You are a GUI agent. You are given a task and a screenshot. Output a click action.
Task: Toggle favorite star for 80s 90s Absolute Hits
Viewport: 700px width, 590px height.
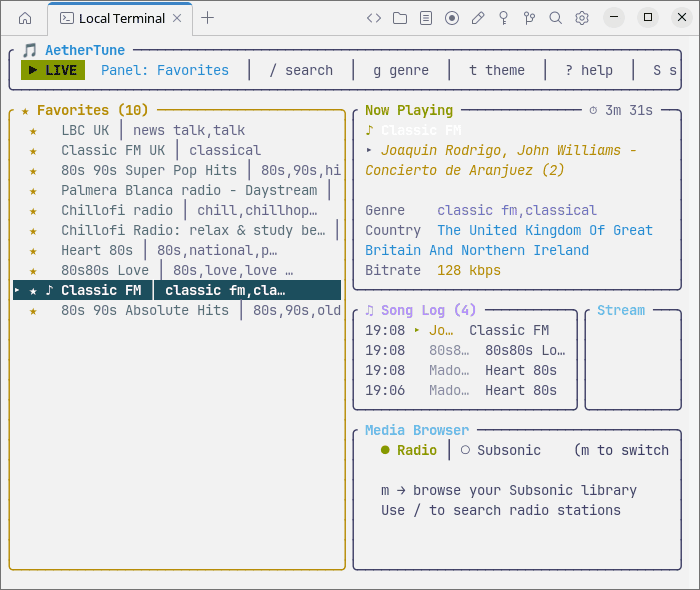pyautogui.click(x=33, y=312)
